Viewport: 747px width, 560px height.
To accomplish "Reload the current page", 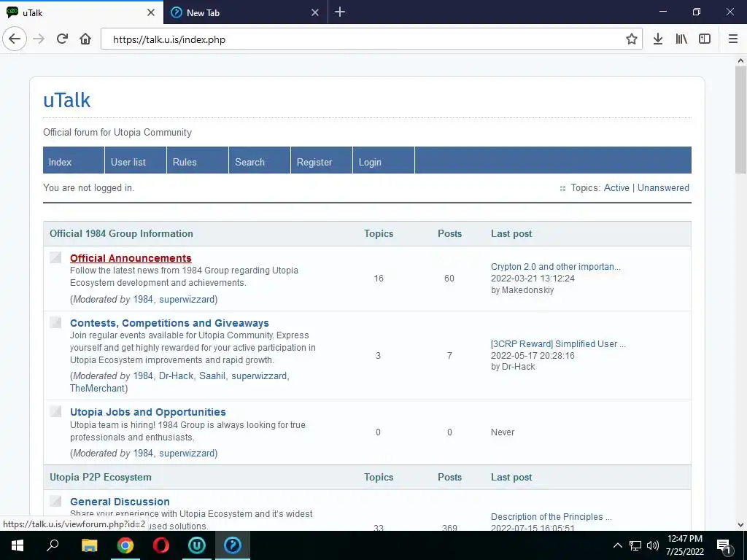I will (x=62, y=39).
